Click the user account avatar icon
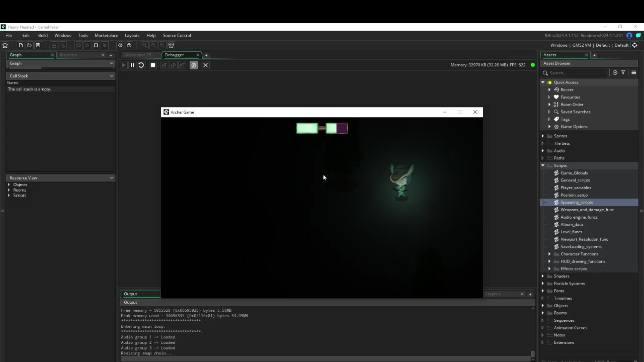The height and width of the screenshot is (362, 644). coord(629,35)
